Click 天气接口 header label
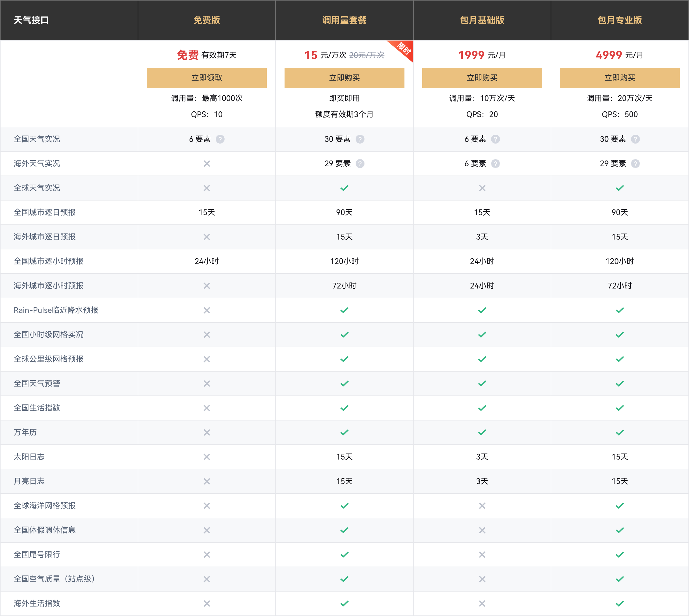The height and width of the screenshot is (616, 689). click(x=31, y=20)
